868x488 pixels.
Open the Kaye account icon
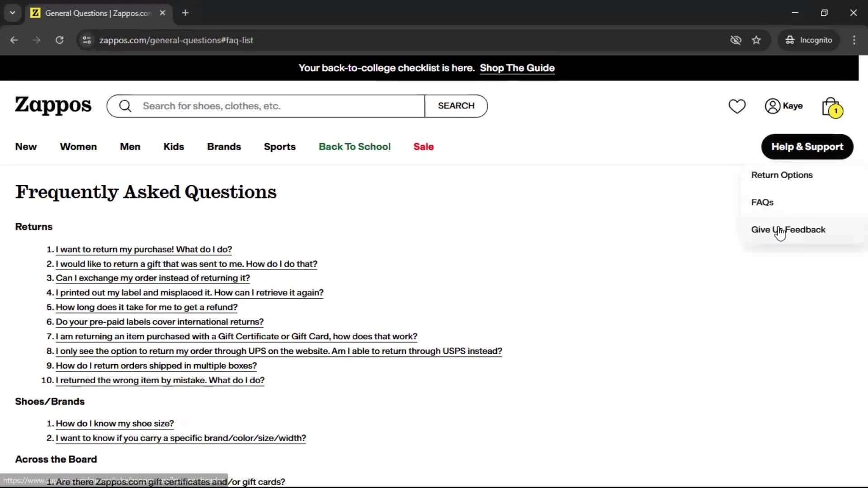pos(783,106)
